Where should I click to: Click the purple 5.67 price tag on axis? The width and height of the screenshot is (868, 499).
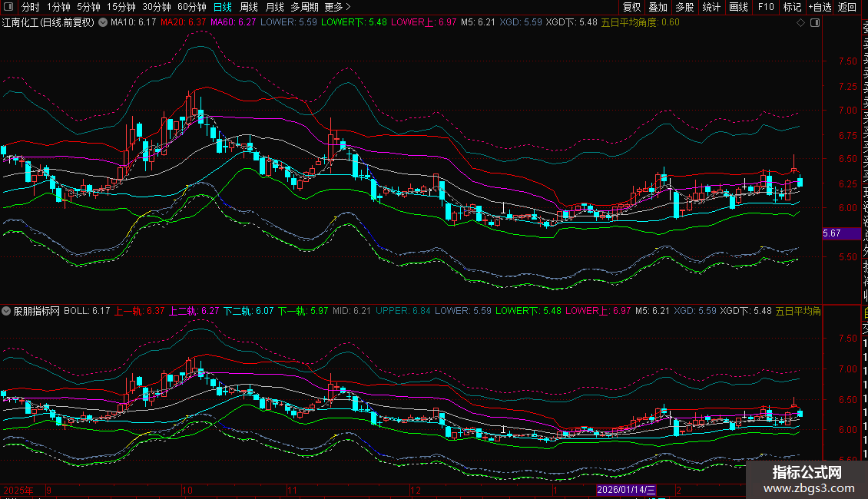[x=841, y=233]
